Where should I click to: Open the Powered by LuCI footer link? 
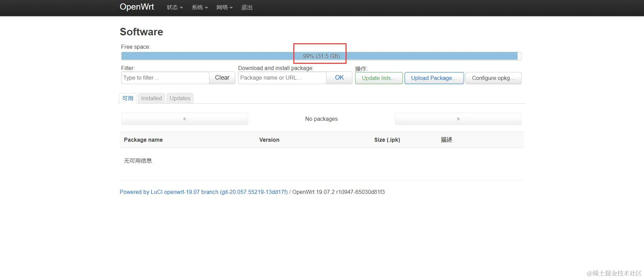204,192
